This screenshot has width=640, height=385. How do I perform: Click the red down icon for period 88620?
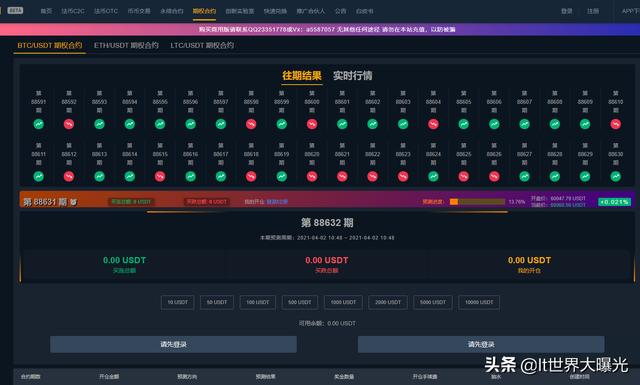point(312,176)
